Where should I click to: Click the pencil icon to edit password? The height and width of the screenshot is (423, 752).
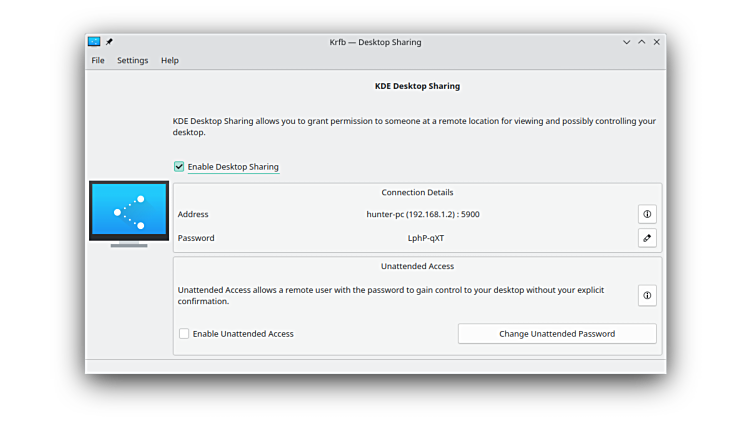pos(647,238)
